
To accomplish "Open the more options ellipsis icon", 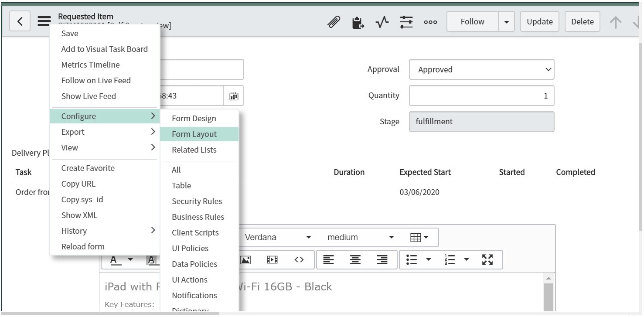I will (x=430, y=22).
